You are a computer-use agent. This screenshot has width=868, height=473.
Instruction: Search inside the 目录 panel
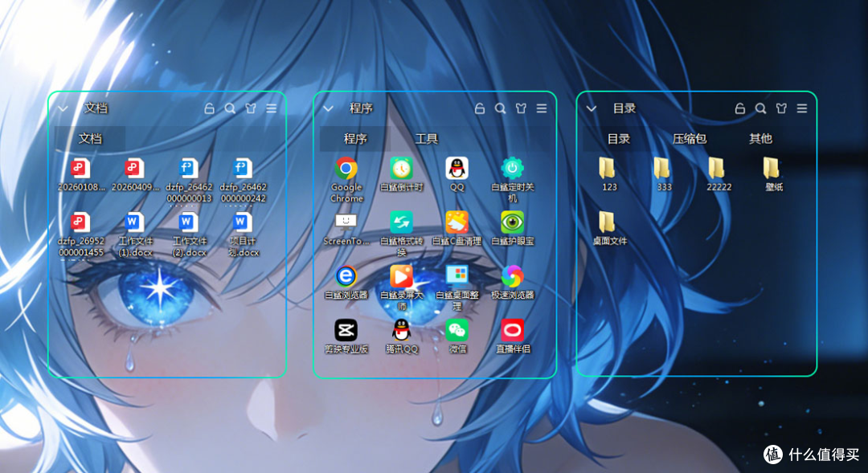coord(760,109)
